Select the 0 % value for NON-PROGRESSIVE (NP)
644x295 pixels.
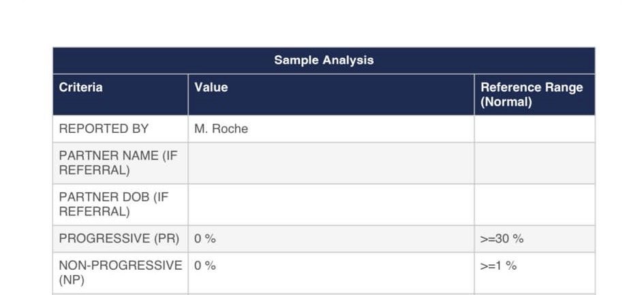[205, 266]
